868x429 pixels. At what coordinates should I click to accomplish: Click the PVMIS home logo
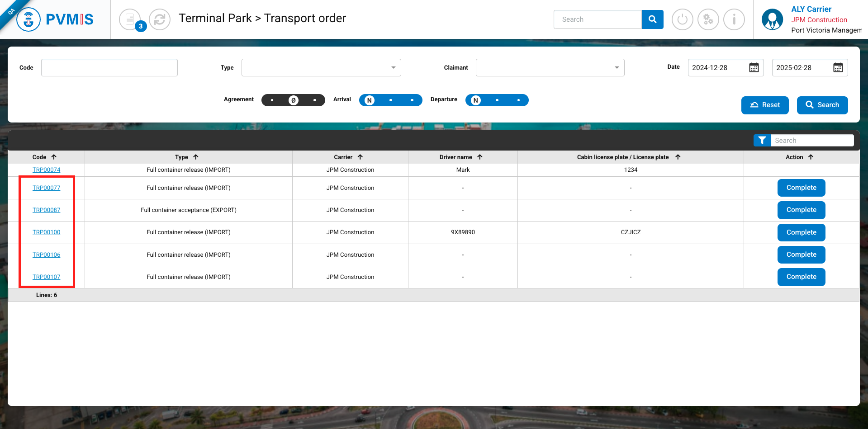pyautogui.click(x=55, y=19)
